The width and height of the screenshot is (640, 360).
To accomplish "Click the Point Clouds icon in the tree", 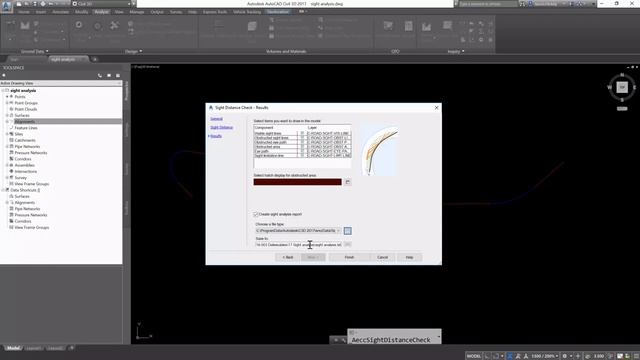I will 11,109.
